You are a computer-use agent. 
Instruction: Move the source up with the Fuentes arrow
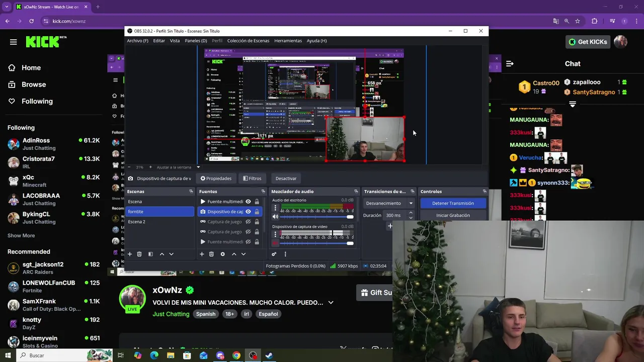point(234,254)
